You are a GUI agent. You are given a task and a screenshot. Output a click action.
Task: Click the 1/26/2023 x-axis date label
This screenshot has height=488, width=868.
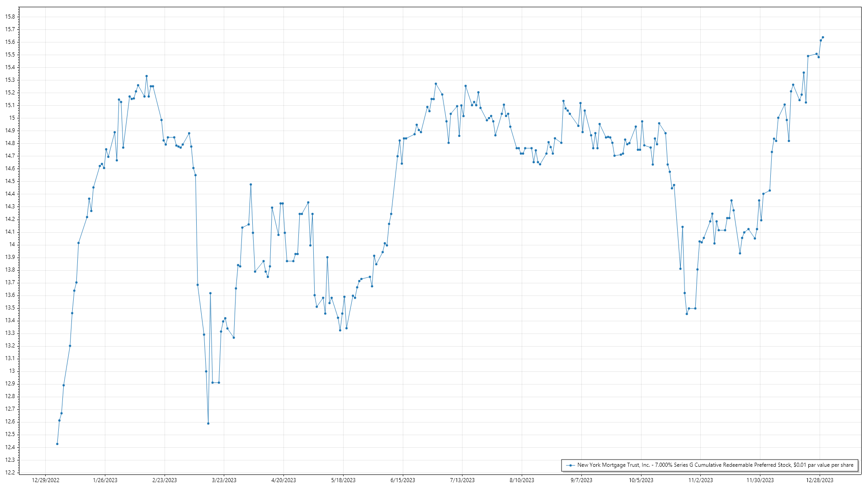pos(105,480)
